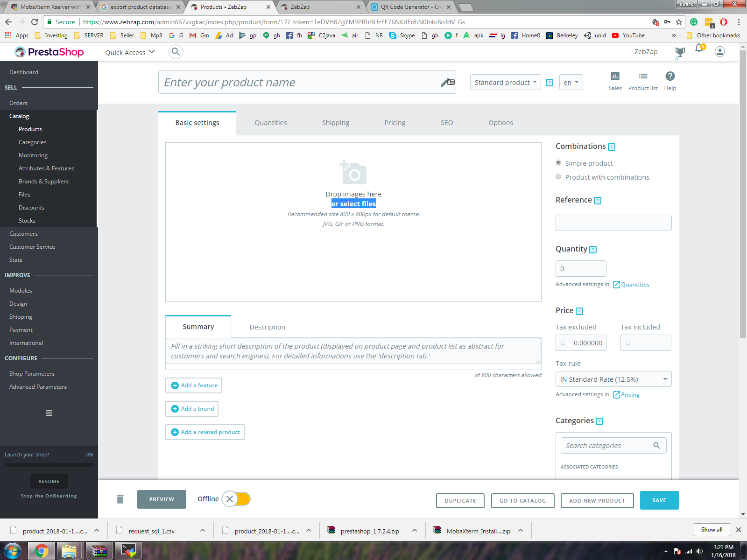Show the Categories help tooltip
Screen dimensions: 747x560
600,421
